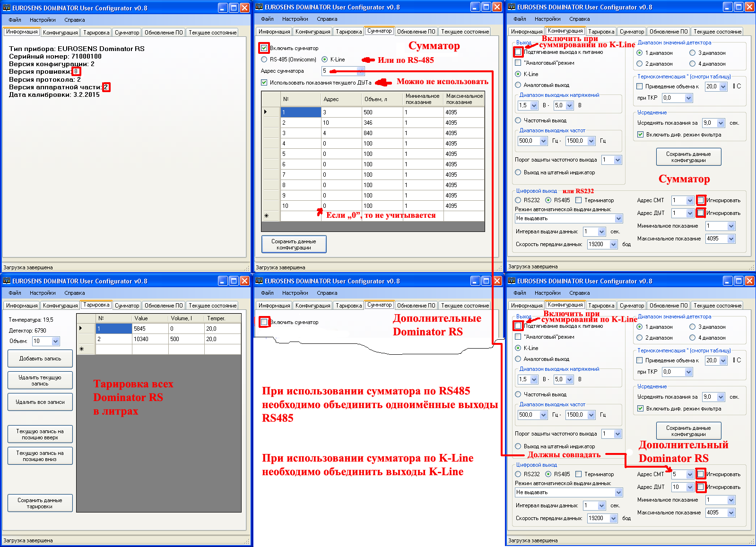Click the volume cell containing 346
Screen dimensions: 756x547
click(382, 122)
